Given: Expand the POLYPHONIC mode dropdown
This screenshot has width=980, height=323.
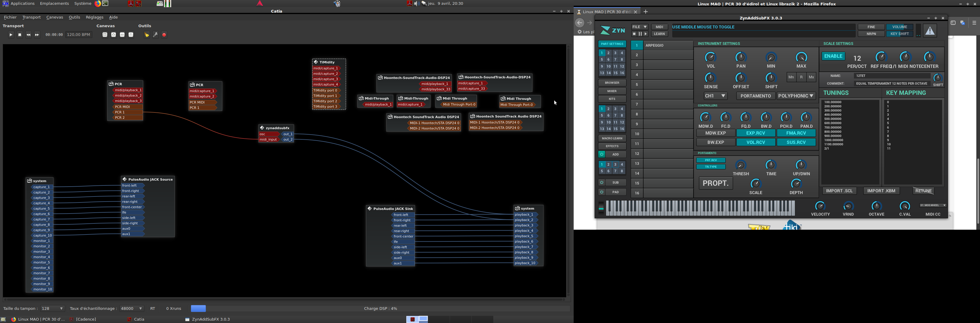Looking at the screenshot, I should [x=796, y=96].
